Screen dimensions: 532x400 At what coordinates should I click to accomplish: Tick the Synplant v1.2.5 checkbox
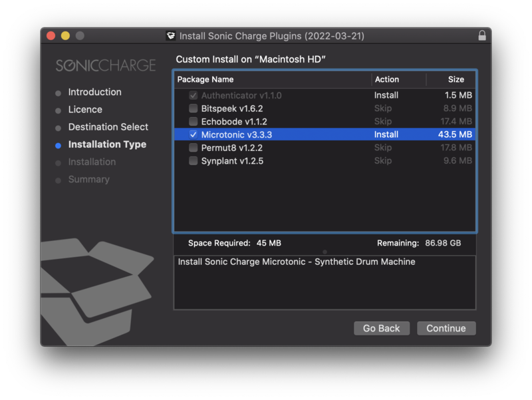tap(194, 161)
